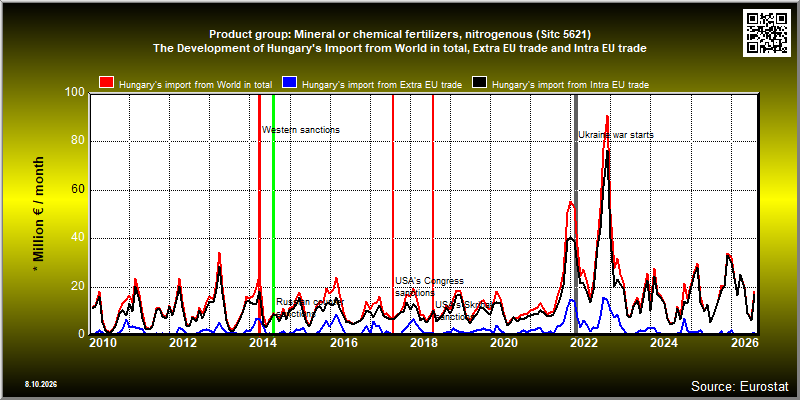Image resolution: width=800 pixels, height=400 pixels.
Task: Click the chart subtitle about Hungary's Import
Action: (x=400, y=48)
